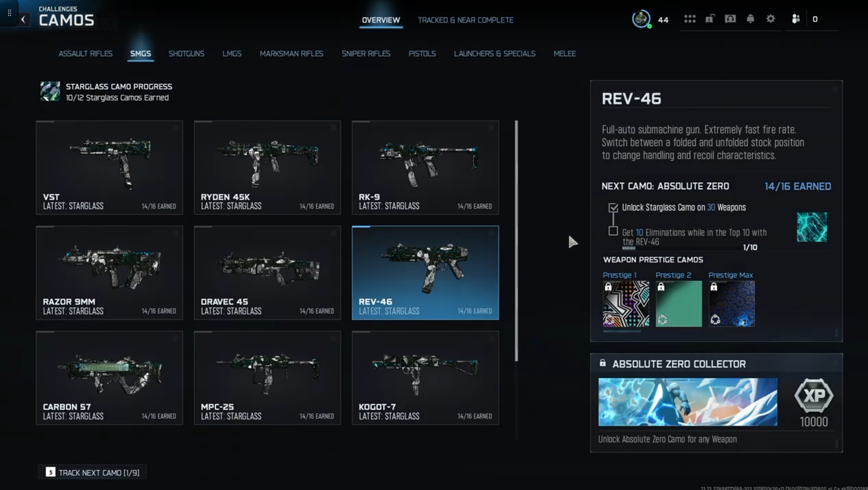Click the party count number 0
This screenshot has width=868, height=490.
815,19
